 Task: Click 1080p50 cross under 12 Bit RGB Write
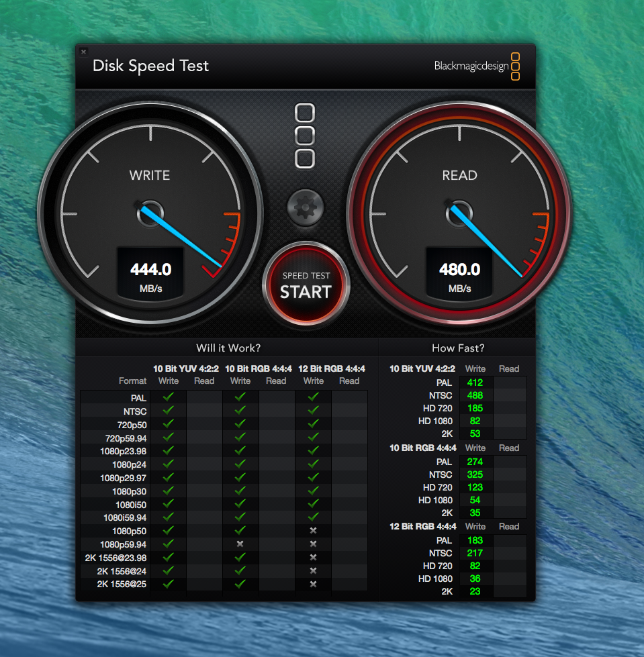tap(313, 530)
